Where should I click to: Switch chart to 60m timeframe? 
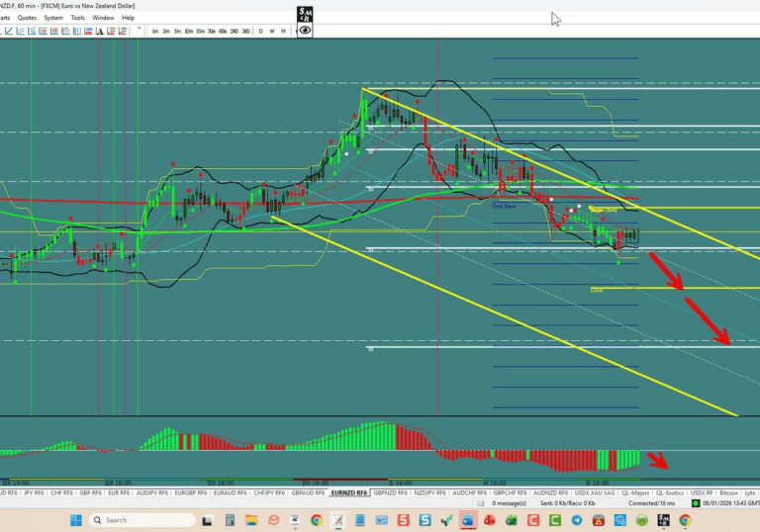pyautogui.click(x=223, y=31)
